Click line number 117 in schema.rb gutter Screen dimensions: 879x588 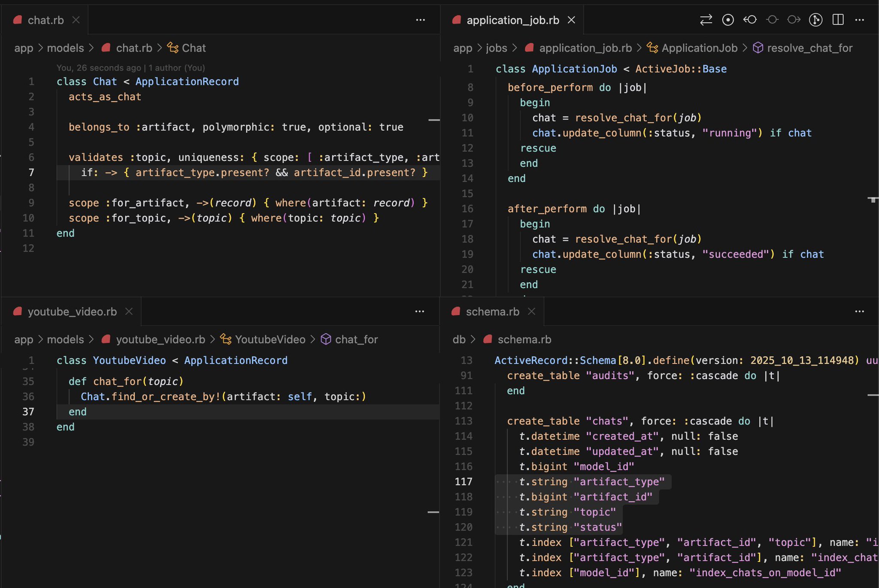click(x=464, y=482)
